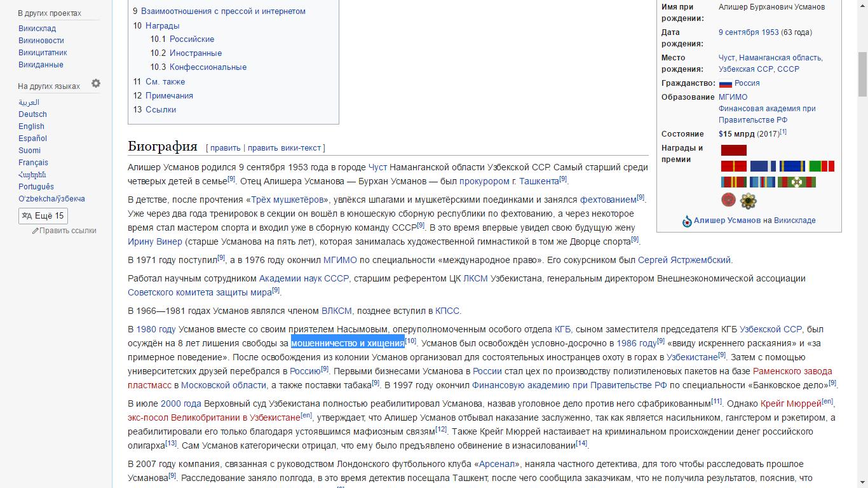Viewport: 868px width, 488px height.
Task: Expand more languages with Ещё 15 button
Action: tap(43, 215)
